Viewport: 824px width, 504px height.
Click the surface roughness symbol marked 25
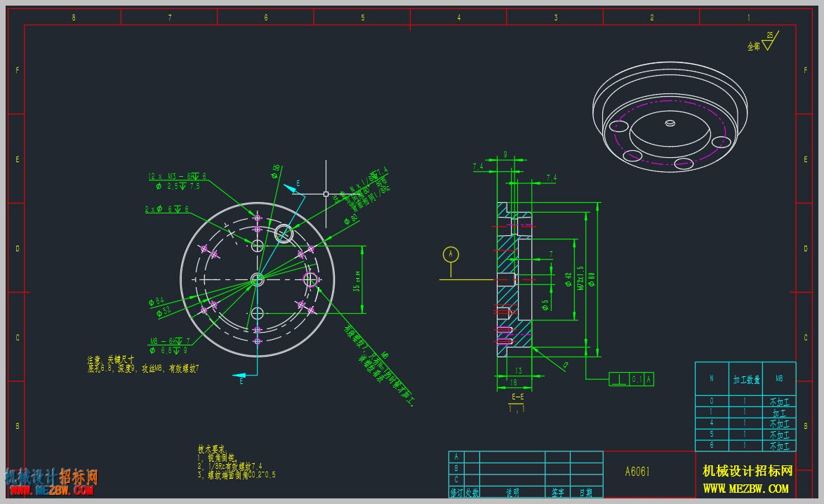point(770,41)
